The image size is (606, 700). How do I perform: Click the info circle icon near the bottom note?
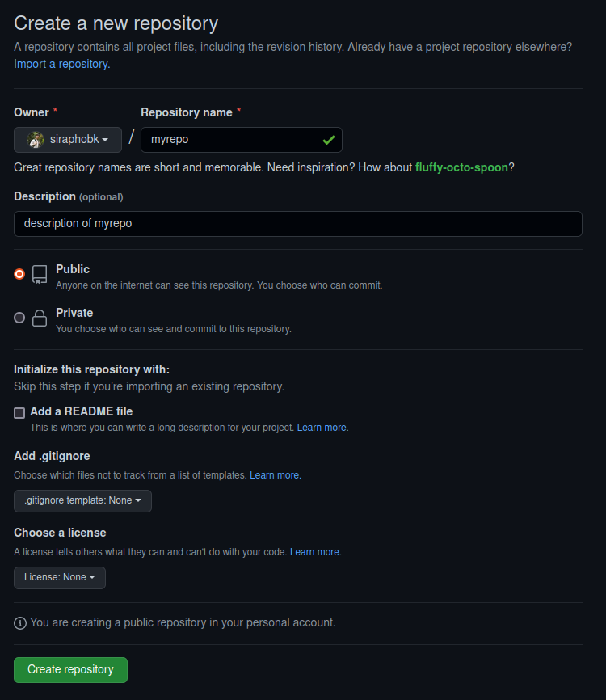tap(19, 622)
